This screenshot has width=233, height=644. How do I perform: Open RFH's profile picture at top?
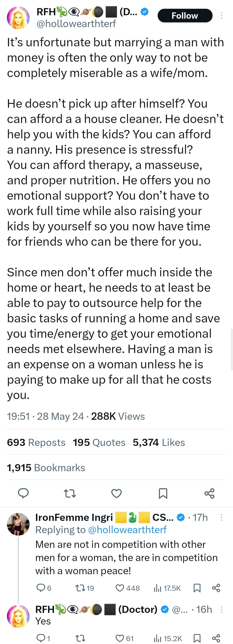[18, 18]
